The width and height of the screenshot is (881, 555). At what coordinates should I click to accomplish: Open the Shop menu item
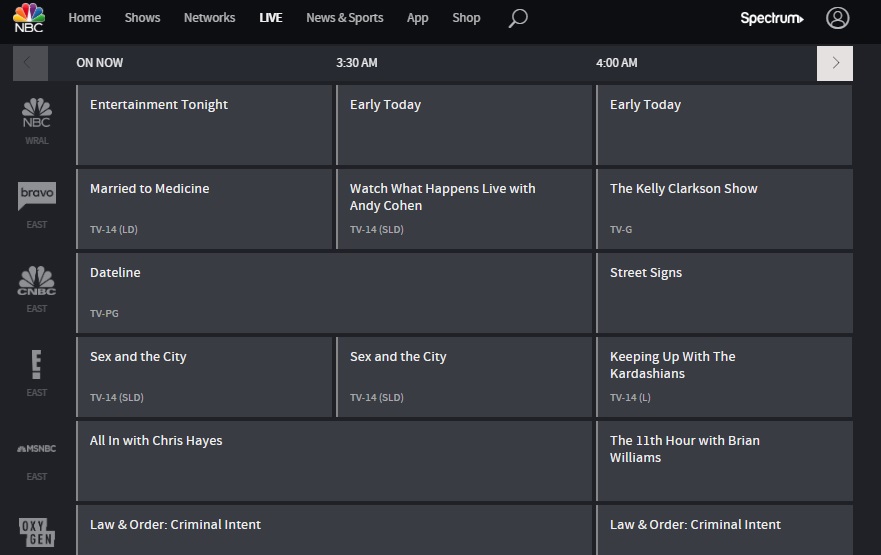[x=466, y=18]
